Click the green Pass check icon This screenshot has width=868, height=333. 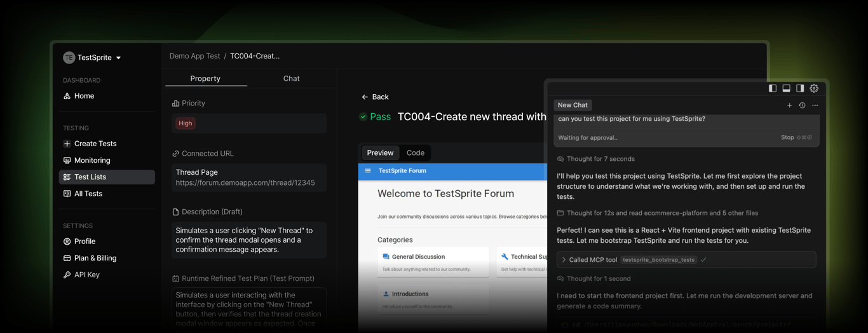(363, 117)
